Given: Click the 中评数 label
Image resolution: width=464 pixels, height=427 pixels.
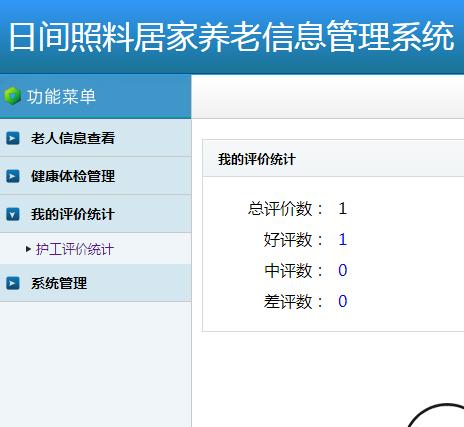Looking at the screenshot, I should coord(294,270).
